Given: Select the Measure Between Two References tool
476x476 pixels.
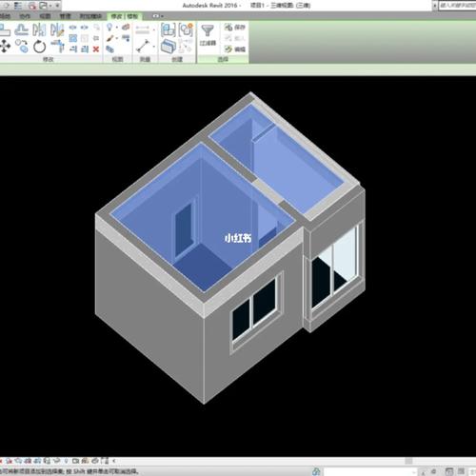Looking at the screenshot, I should [x=143, y=47].
